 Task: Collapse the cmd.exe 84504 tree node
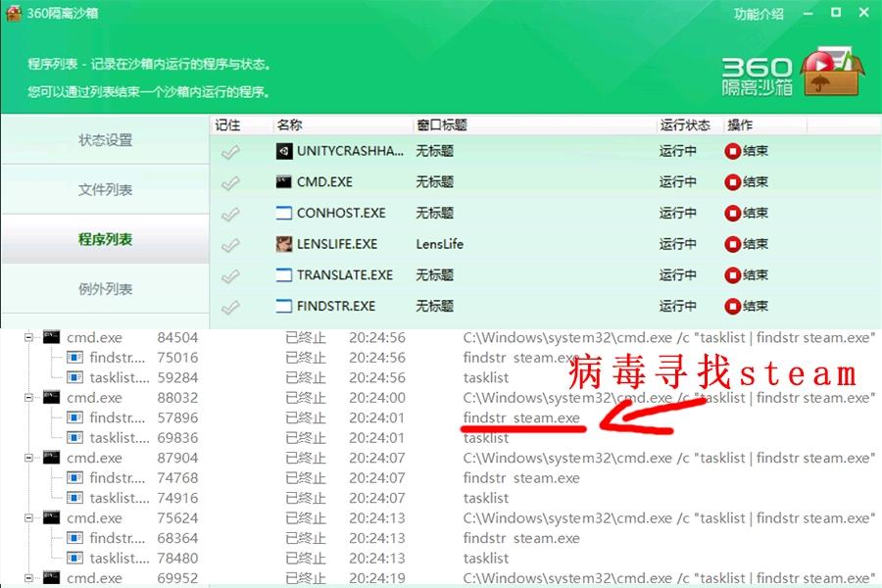(x=28, y=337)
